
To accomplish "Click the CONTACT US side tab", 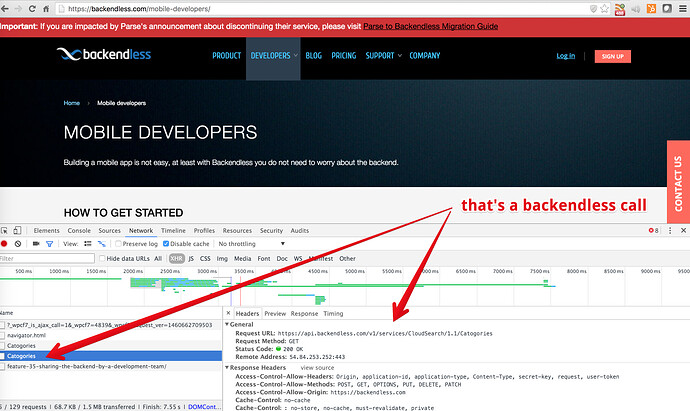I will tap(678, 182).
